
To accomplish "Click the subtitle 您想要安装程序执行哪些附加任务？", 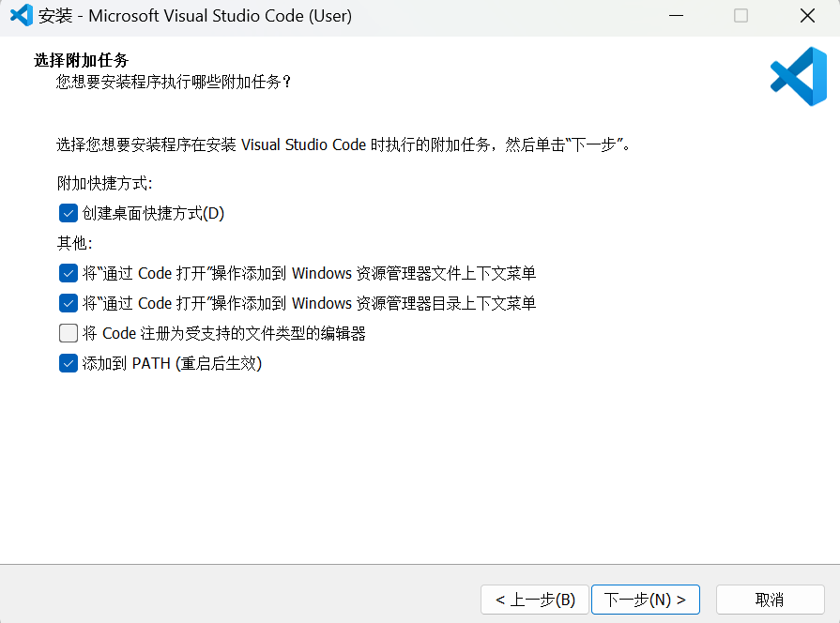I will pos(174,82).
